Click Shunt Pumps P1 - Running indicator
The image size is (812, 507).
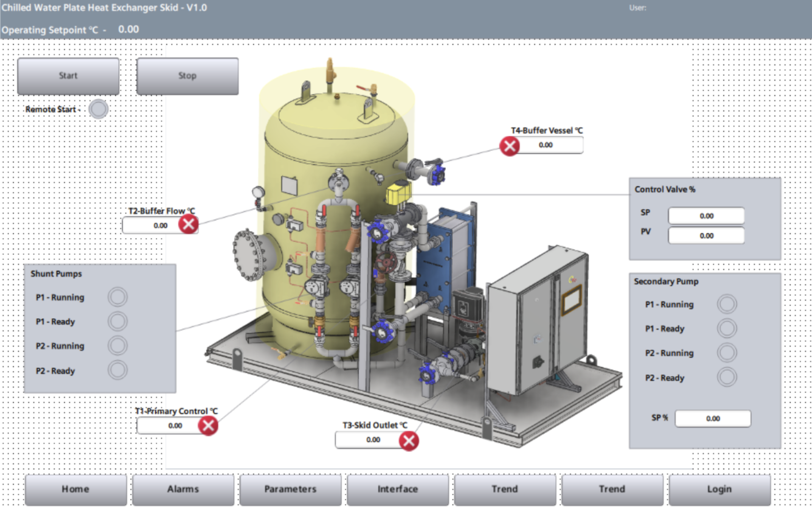[x=117, y=297]
